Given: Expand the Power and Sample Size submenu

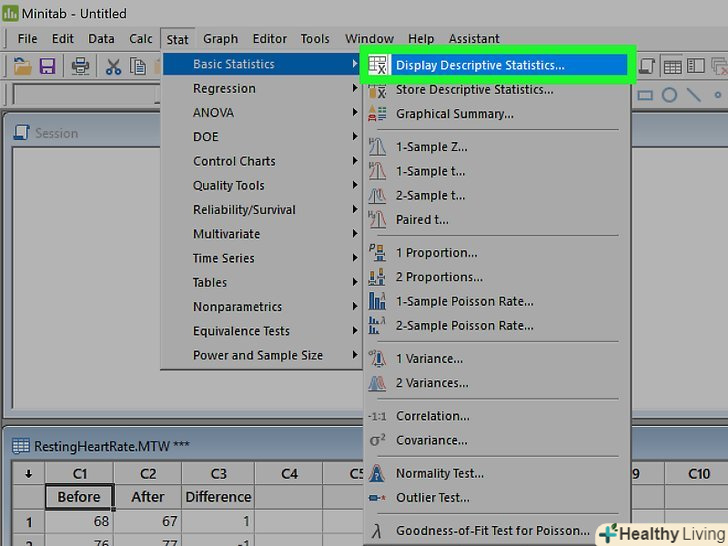Looking at the screenshot, I should tap(262, 355).
